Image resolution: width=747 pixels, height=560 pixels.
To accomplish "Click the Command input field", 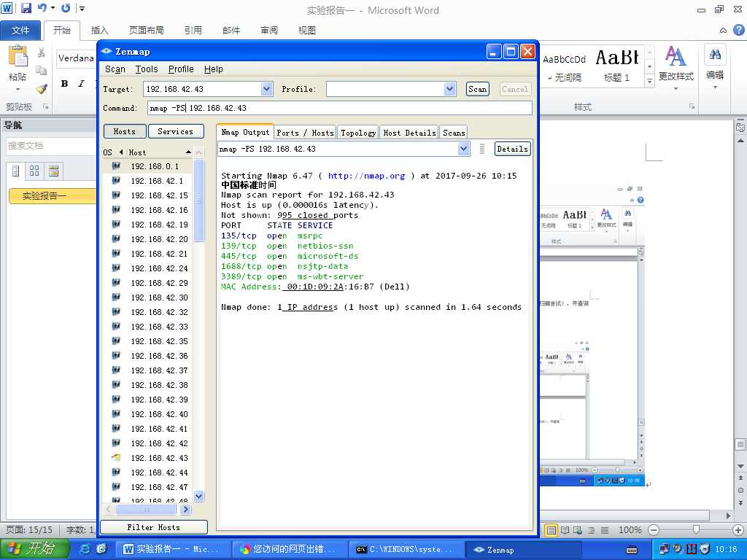I will (x=340, y=108).
